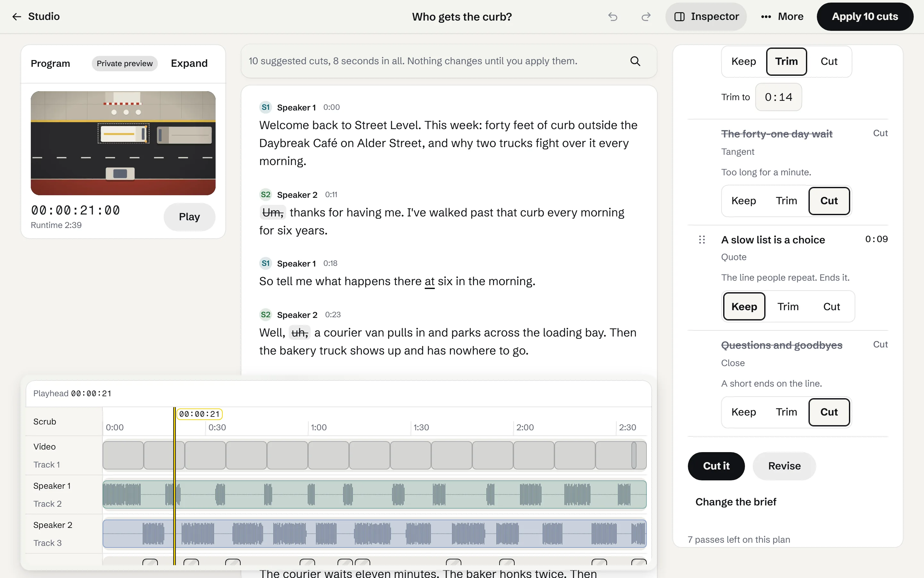Set 'Questions and goodbyes' to Keep

tap(743, 412)
